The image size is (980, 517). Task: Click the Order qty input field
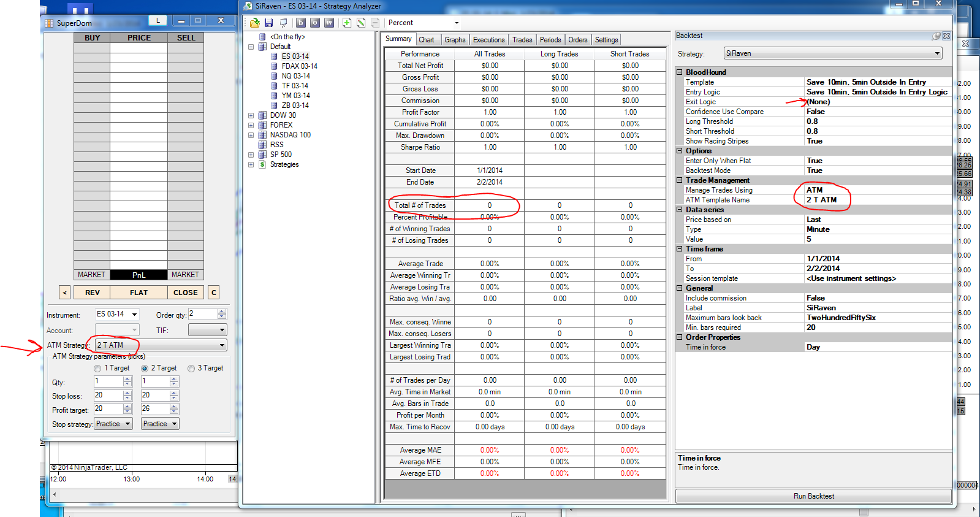coord(202,314)
